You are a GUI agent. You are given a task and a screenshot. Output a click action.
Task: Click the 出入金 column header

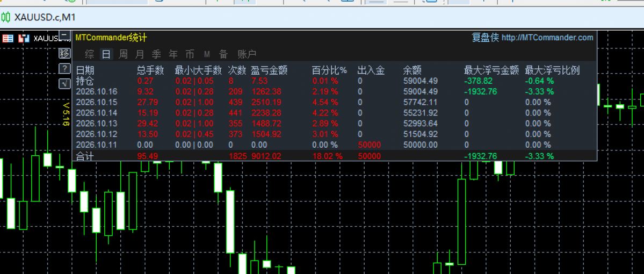pyautogui.click(x=371, y=71)
